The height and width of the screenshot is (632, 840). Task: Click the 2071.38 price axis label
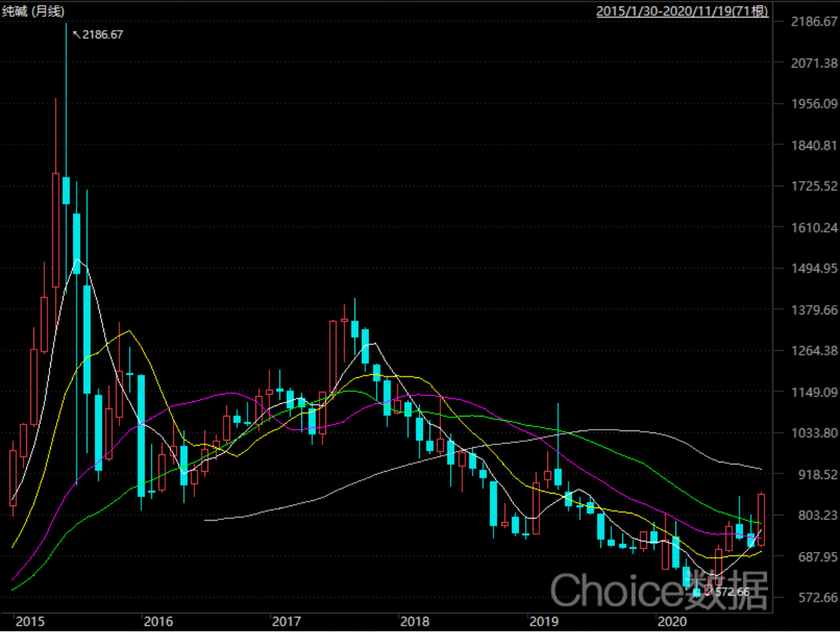click(815, 63)
